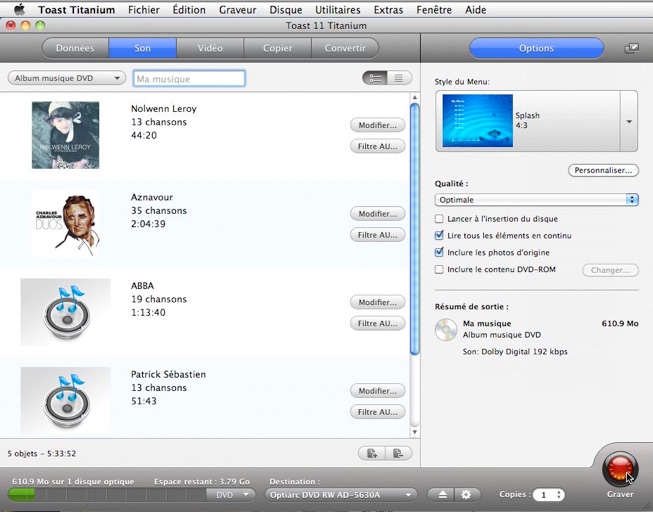Click Modifier... for Nolwenn Leroy
Screen dimensions: 653x512
pos(377,125)
